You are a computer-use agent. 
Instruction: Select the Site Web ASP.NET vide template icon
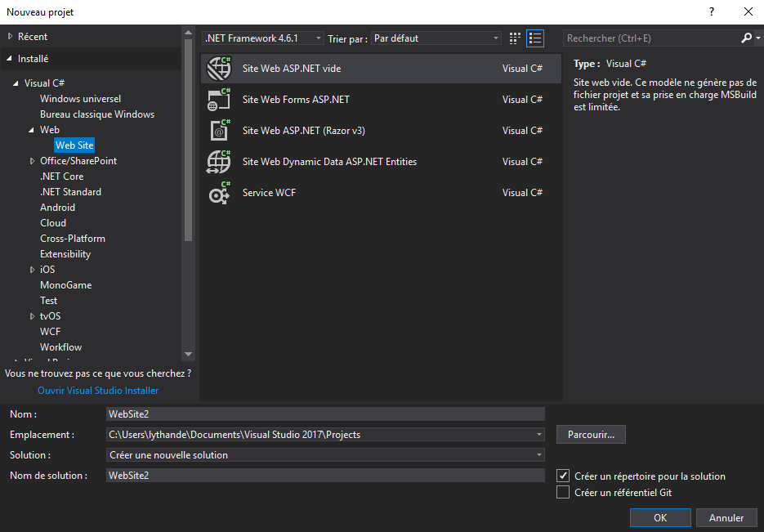click(219, 68)
